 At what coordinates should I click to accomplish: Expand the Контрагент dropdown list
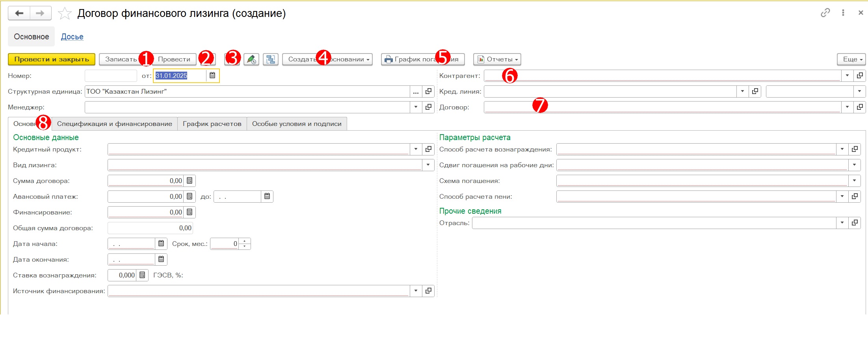pos(847,76)
